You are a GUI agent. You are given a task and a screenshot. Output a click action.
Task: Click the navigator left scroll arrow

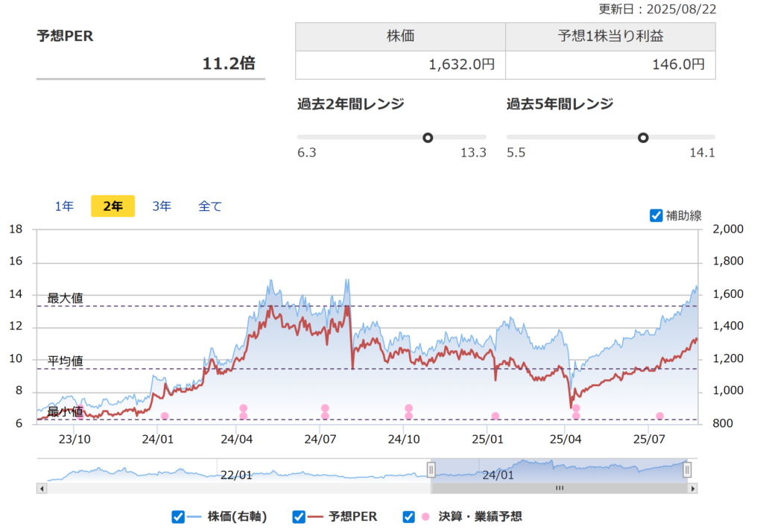coord(42,488)
